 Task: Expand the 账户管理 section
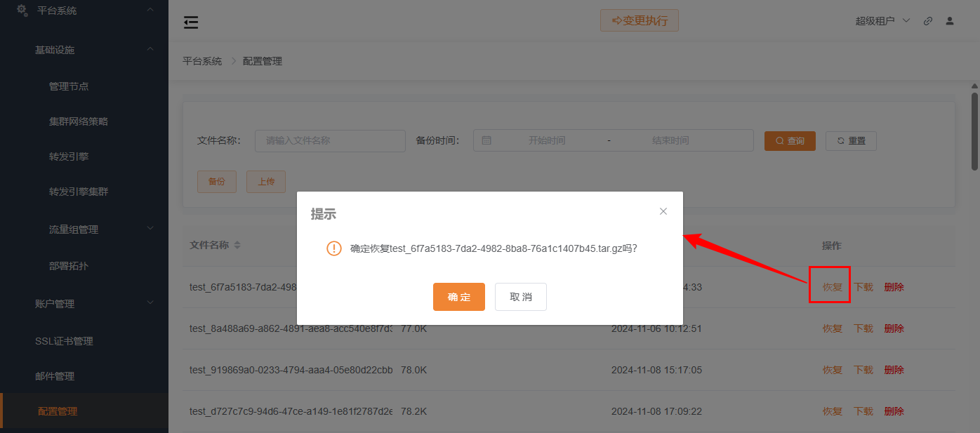click(x=150, y=303)
